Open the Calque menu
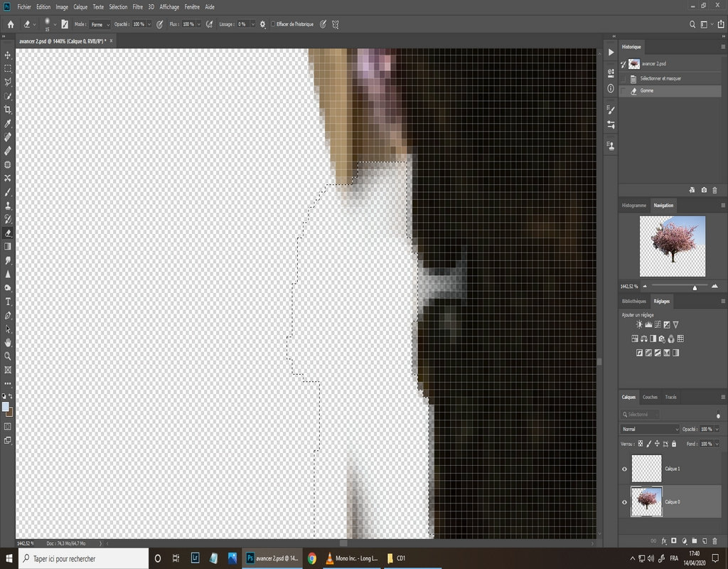Image resolution: width=728 pixels, height=569 pixels. pos(80,7)
